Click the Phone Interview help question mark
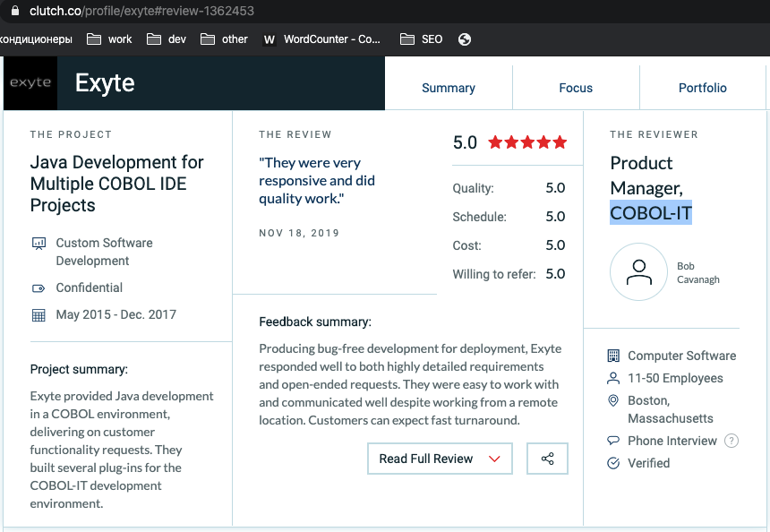 tap(731, 441)
